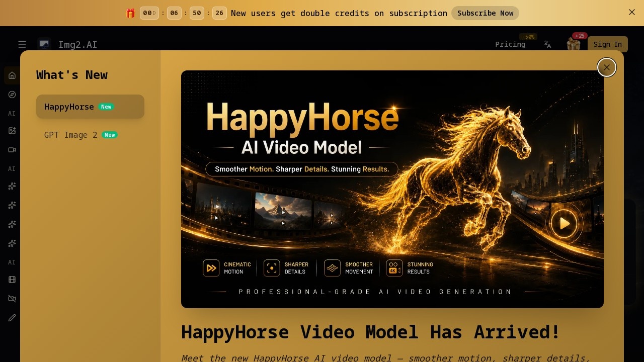This screenshot has height=362, width=644.
Task: Open the language translate icon
Action: coord(547,44)
